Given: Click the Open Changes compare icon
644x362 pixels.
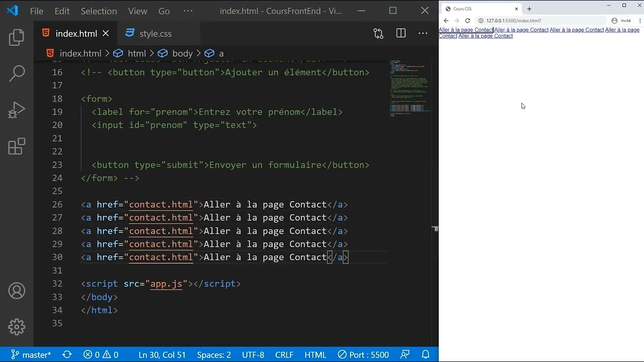Looking at the screenshot, I should pos(378,33).
